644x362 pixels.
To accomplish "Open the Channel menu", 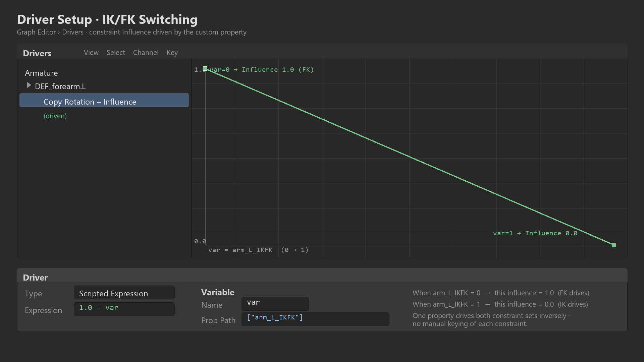I will tap(146, 53).
